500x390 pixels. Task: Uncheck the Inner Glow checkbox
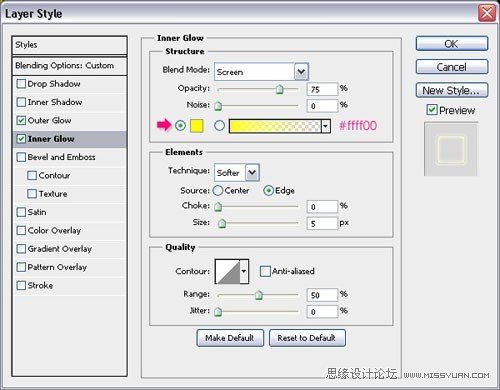(21, 139)
